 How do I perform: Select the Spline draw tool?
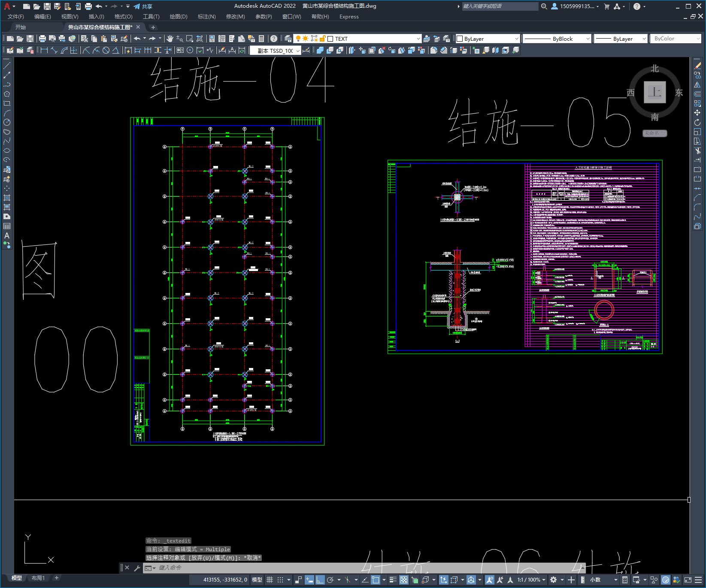[x=7, y=141]
